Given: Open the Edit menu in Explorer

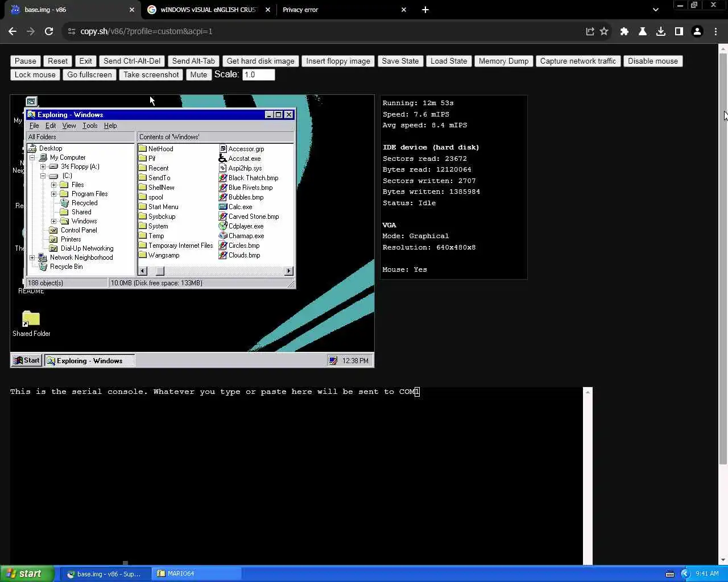Looking at the screenshot, I should coord(51,126).
